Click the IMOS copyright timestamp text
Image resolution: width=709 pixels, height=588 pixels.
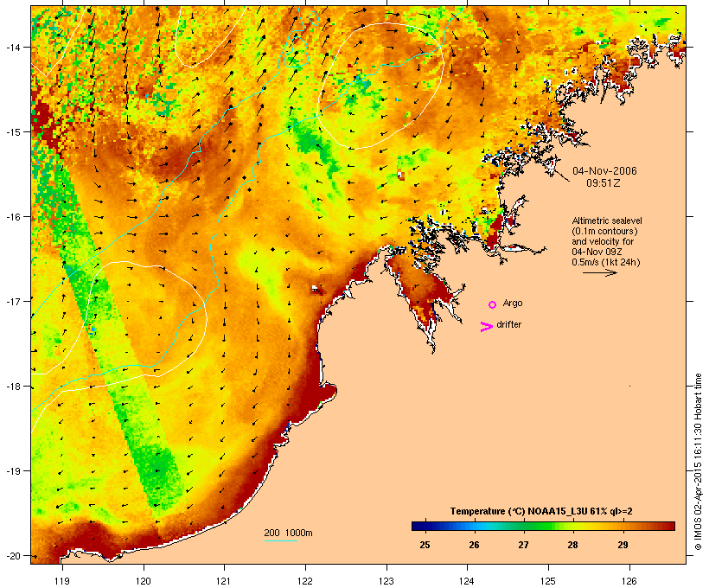click(x=698, y=462)
